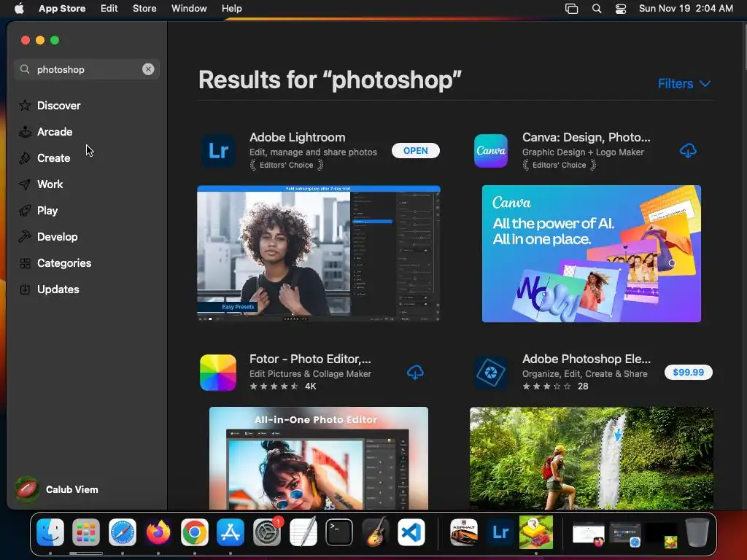Click into the photoshop search field
Screen dimensions: 747x560
(x=87, y=69)
